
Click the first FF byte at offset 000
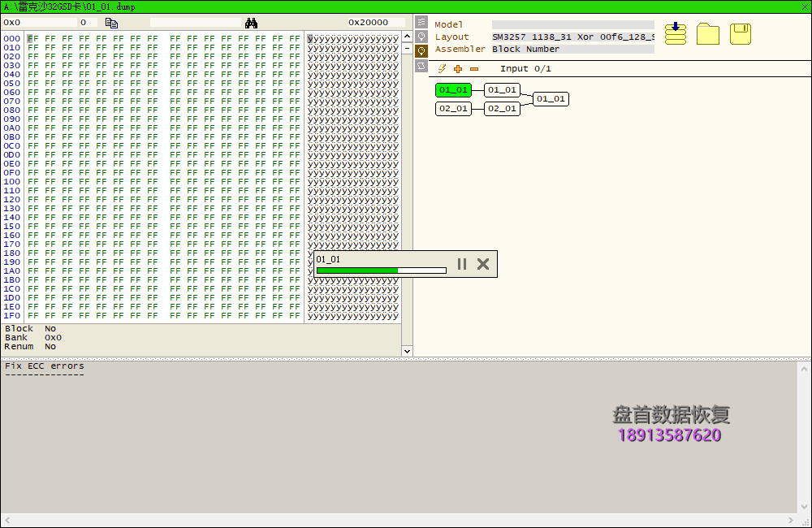32,39
